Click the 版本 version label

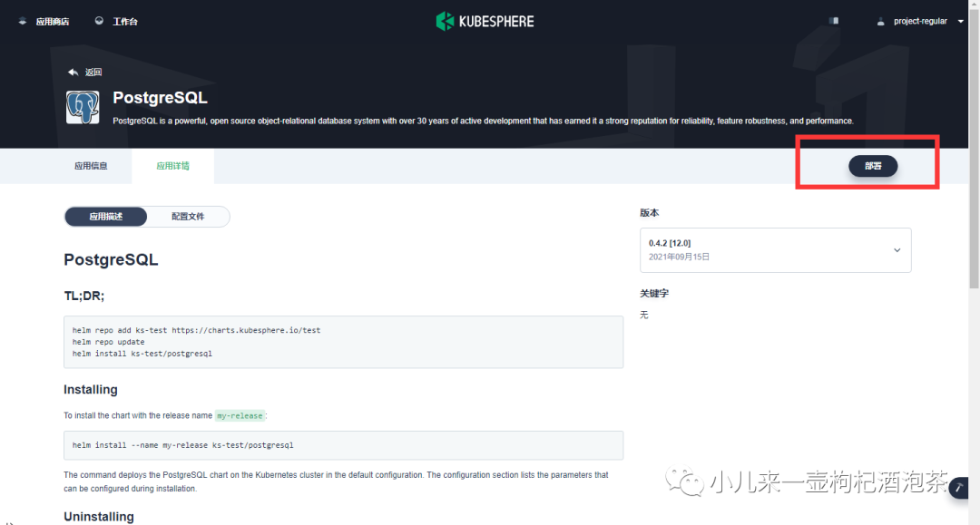[650, 213]
